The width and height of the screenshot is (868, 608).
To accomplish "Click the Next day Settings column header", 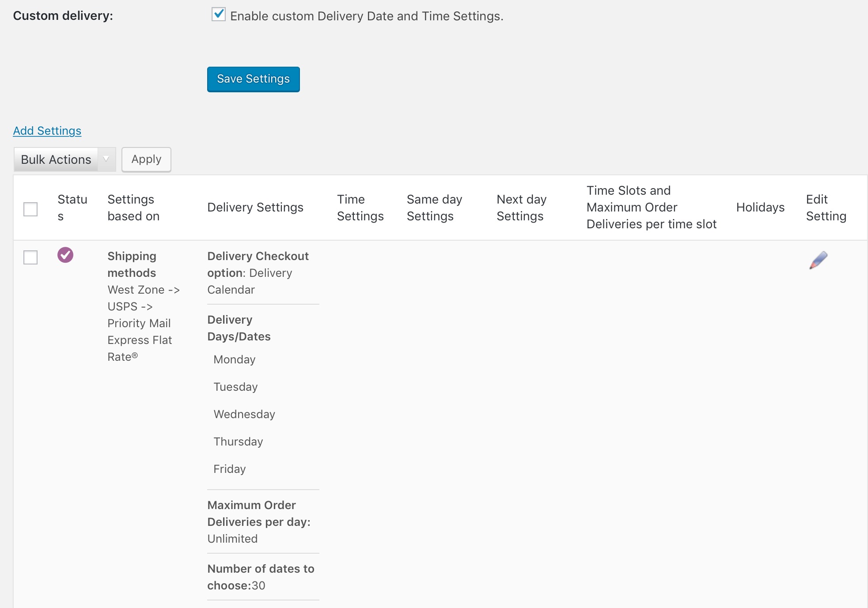I will pos(521,208).
